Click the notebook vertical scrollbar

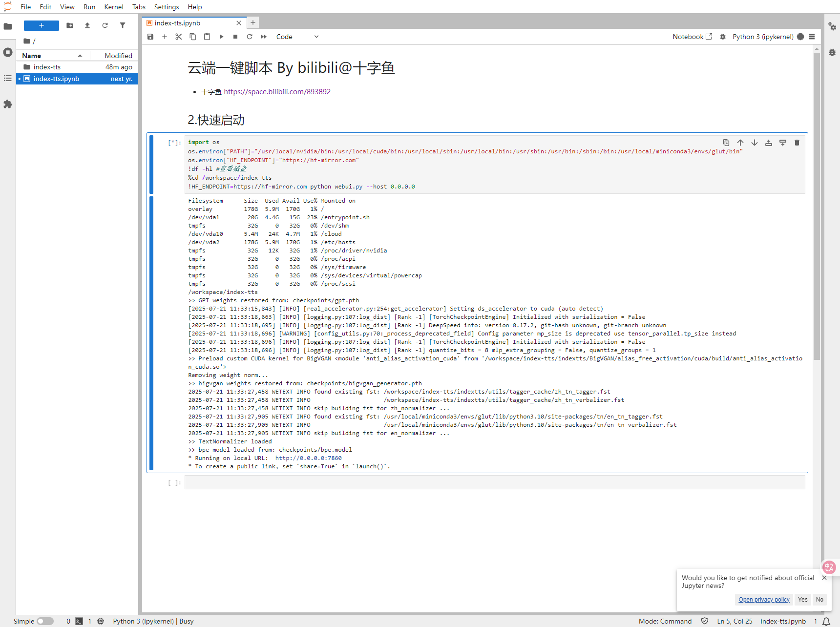(x=817, y=206)
